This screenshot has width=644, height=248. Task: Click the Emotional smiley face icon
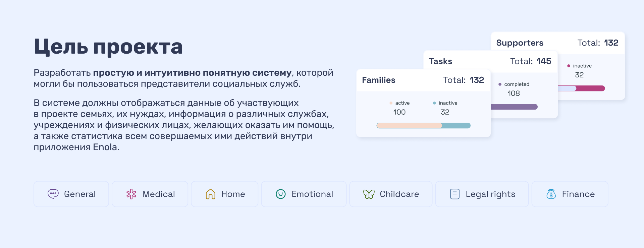click(x=280, y=194)
